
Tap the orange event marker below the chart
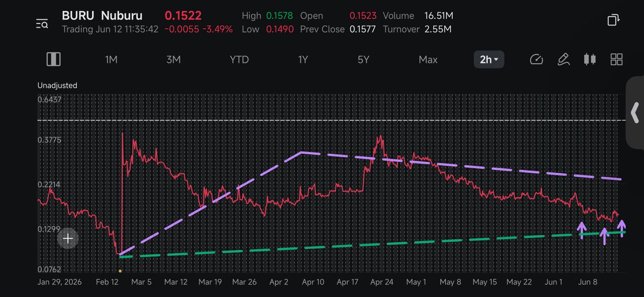click(120, 271)
